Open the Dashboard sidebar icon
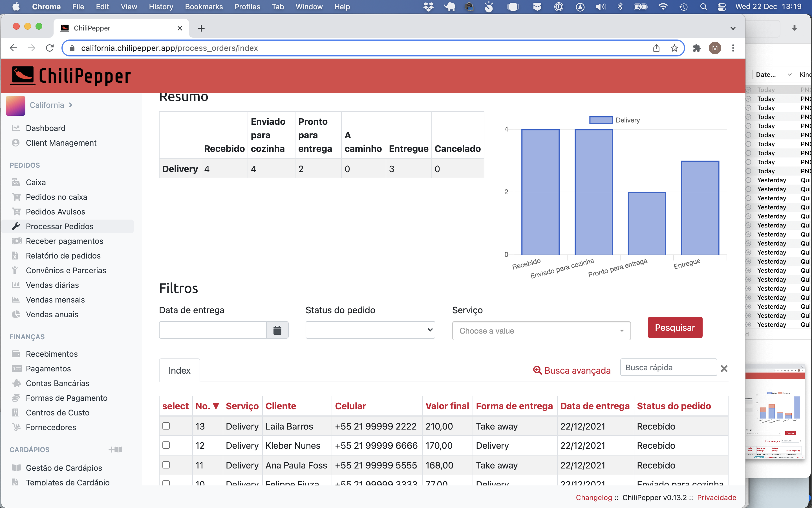 pyautogui.click(x=16, y=128)
